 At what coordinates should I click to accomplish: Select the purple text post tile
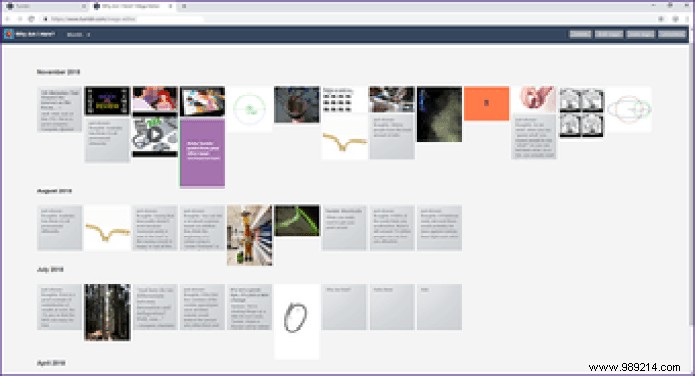pos(203,153)
